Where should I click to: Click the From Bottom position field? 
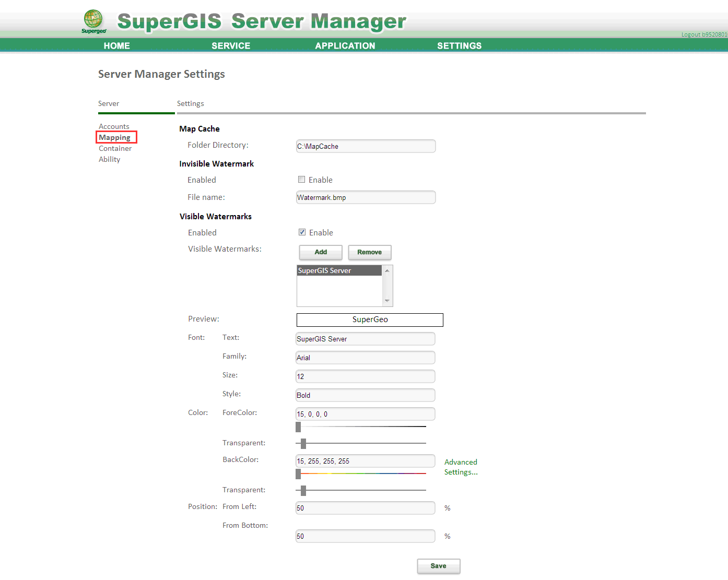(x=366, y=536)
